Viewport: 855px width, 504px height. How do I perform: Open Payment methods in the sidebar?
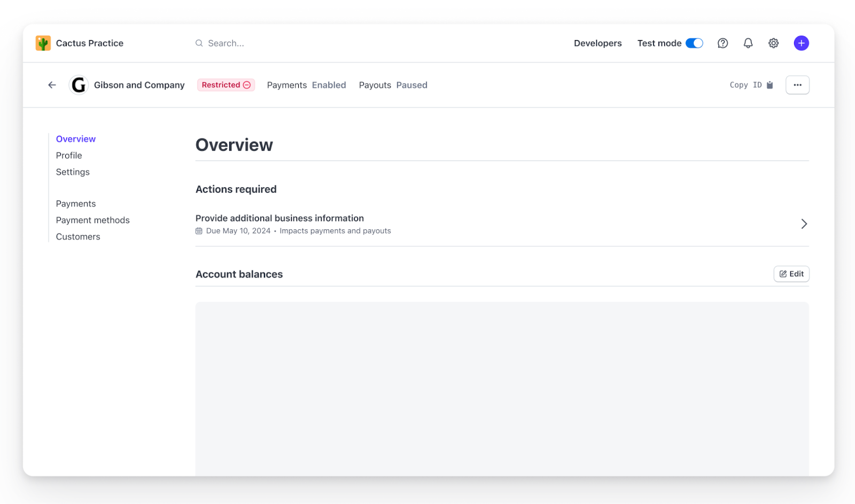[x=93, y=220]
